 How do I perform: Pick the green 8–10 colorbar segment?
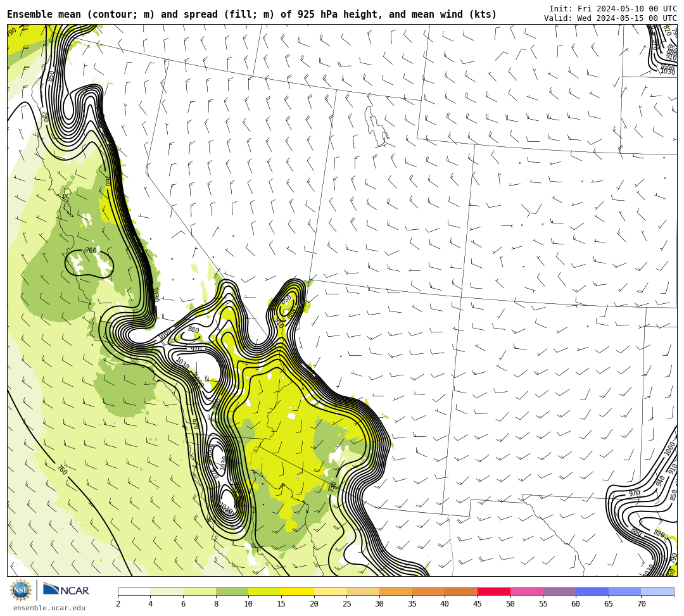coord(232,591)
